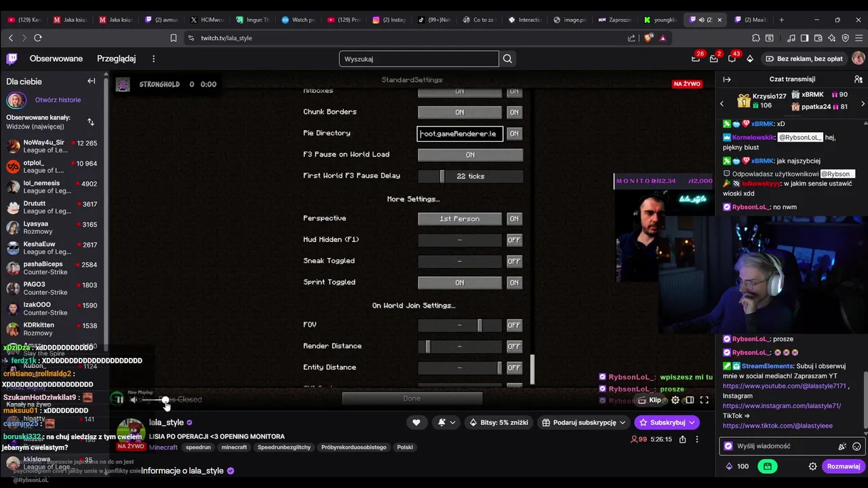Open channel points reward icon
The image size is (868, 488).
pyautogui.click(x=768, y=466)
